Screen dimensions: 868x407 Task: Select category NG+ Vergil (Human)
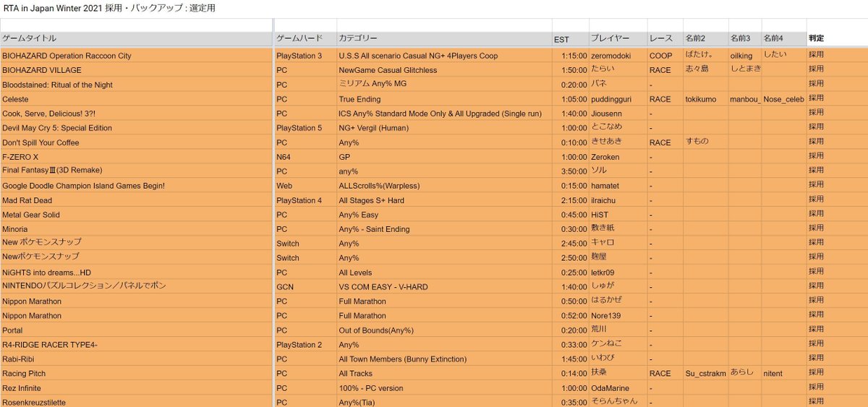point(444,127)
